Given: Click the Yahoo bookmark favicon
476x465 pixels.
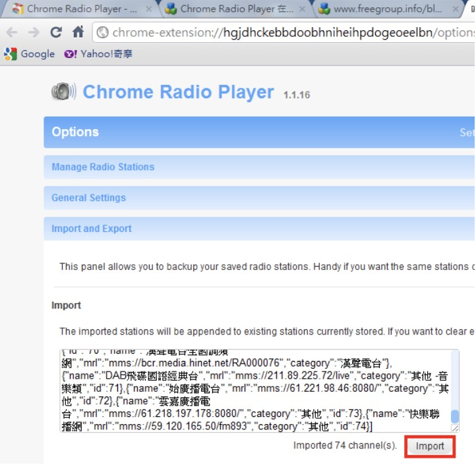Looking at the screenshot, I should [x=71, y=54].
